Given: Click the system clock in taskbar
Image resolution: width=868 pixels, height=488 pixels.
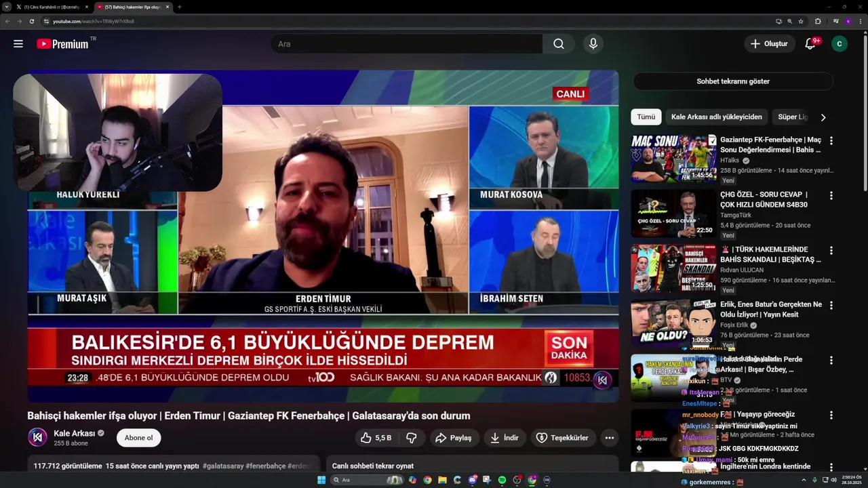Looking at the screenshot, I should [x=850, y=480].
